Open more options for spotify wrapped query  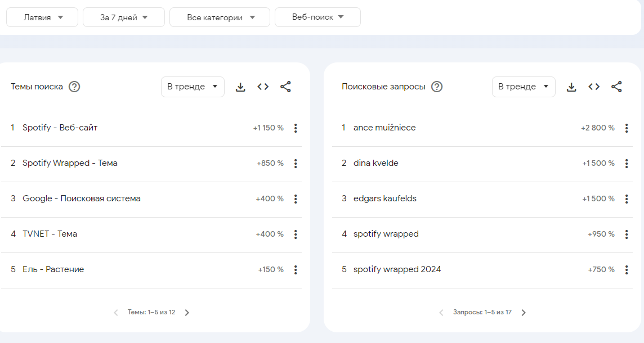(627, 234)
